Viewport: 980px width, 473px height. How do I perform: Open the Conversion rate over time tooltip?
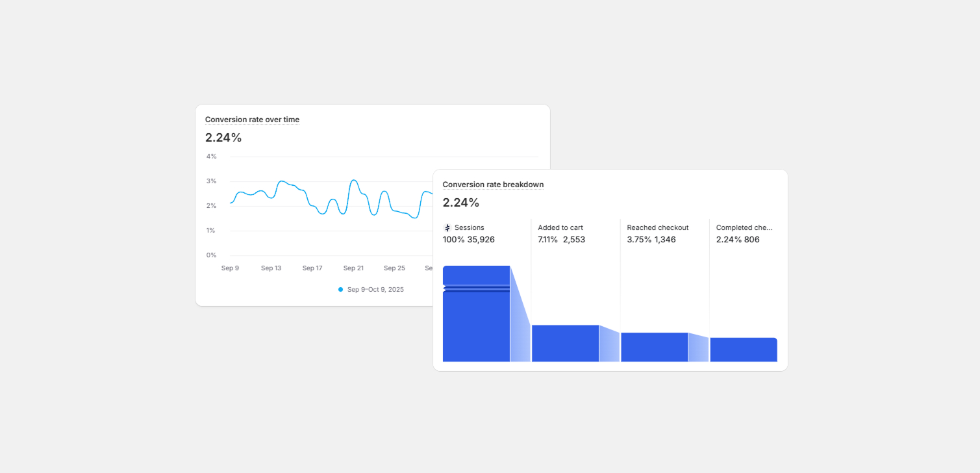click(252, 120)
